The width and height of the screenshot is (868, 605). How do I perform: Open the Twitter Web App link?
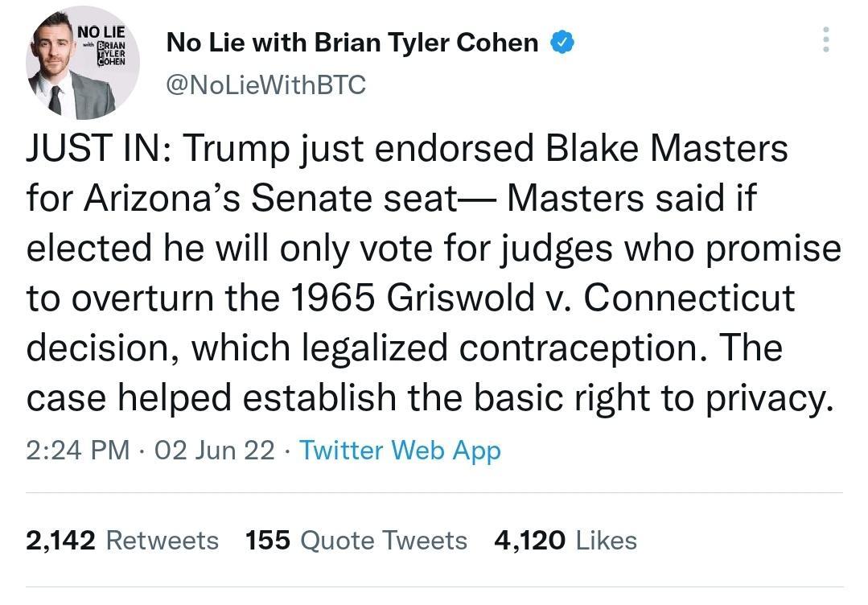coord(400,451)
